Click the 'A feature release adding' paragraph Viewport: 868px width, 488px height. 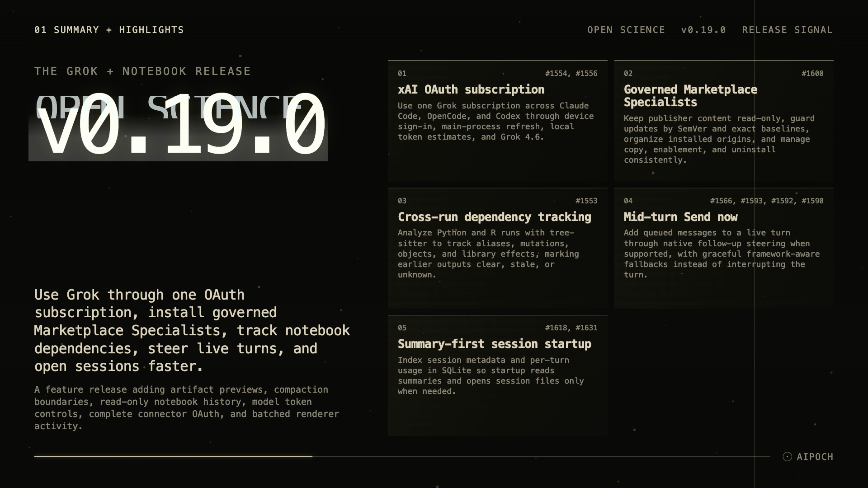(187, 408)
